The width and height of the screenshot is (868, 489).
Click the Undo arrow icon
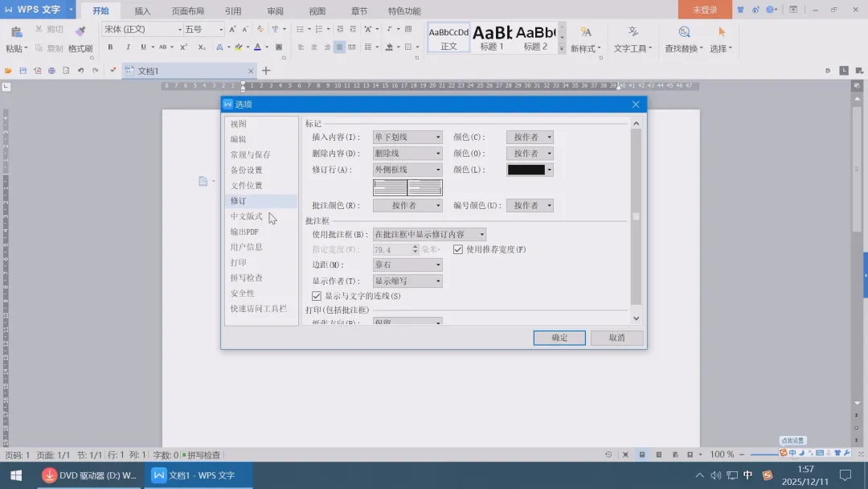tap(81, 71)
